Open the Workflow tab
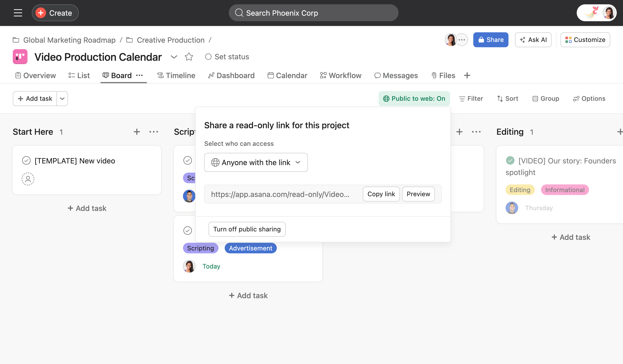 (341, 75)
